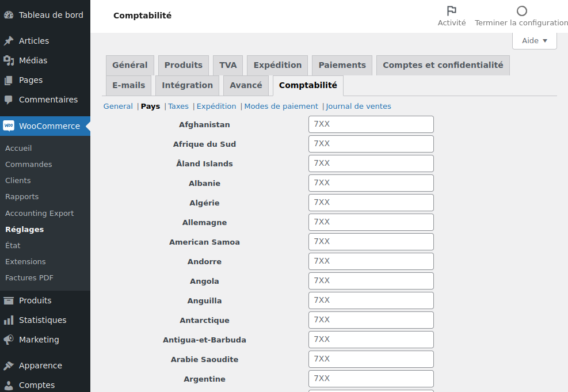This screenshot has height=392, width=568.
Task: Click the Marketing megaphone icon
Action: [x=9, y=340]
